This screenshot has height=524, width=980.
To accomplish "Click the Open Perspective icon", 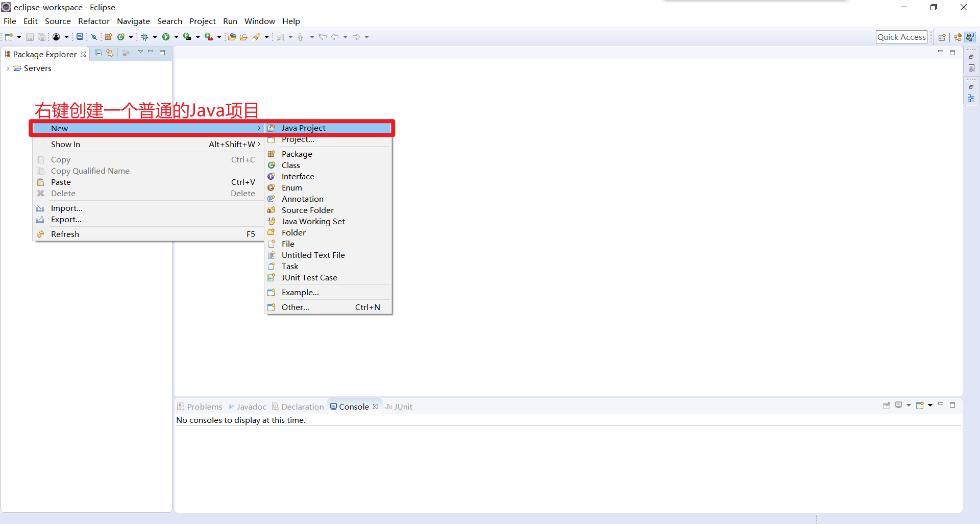I will tap(942, 37).
